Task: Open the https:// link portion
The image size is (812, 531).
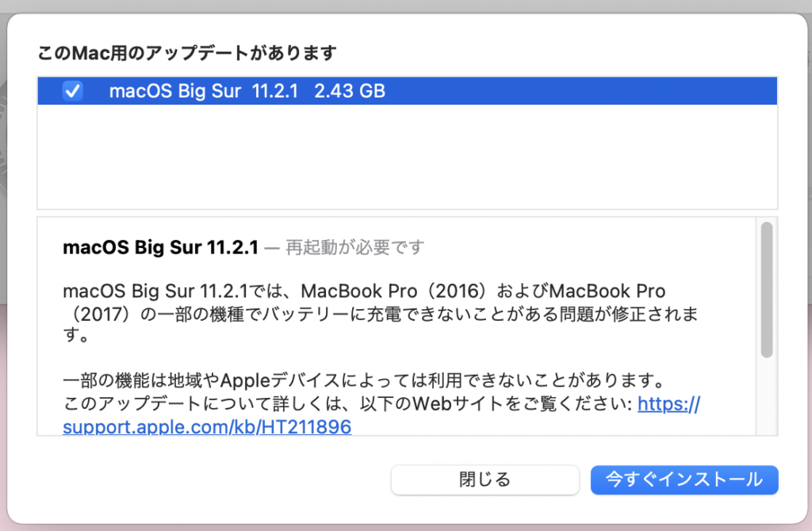Action: point(668,403)
